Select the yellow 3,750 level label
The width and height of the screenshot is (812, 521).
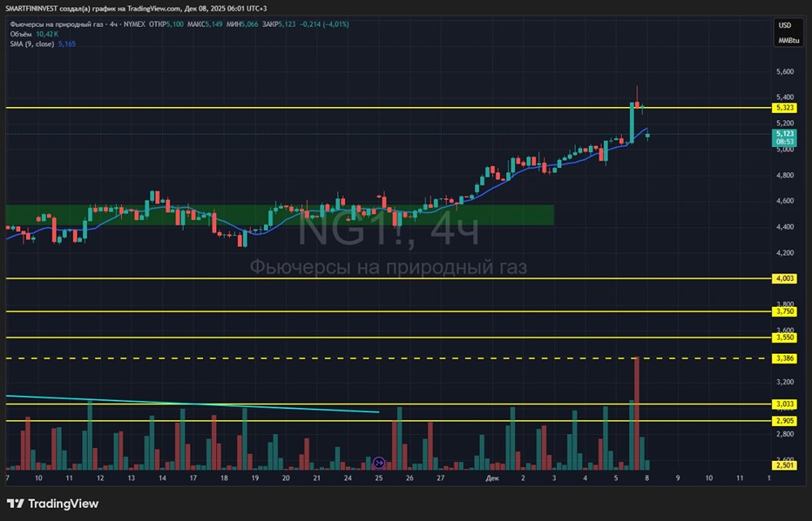click(x=785, y=312)
